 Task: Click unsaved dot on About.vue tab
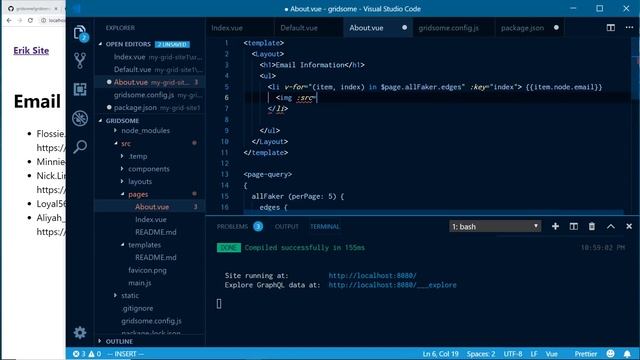(x=404, y=28)
